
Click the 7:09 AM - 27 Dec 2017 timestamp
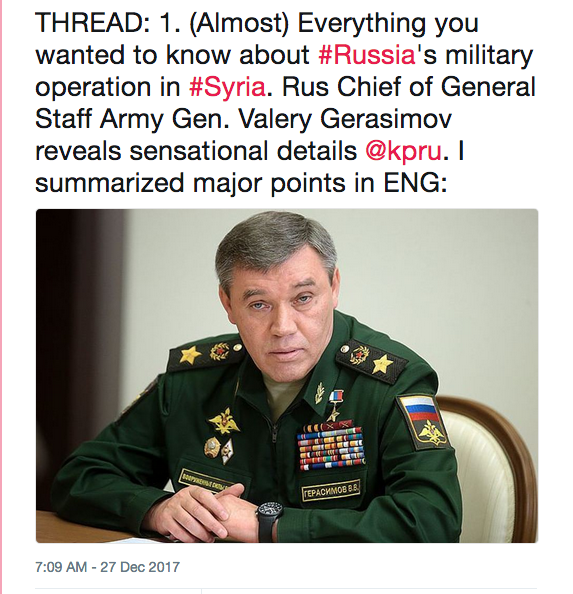(108, 567)
